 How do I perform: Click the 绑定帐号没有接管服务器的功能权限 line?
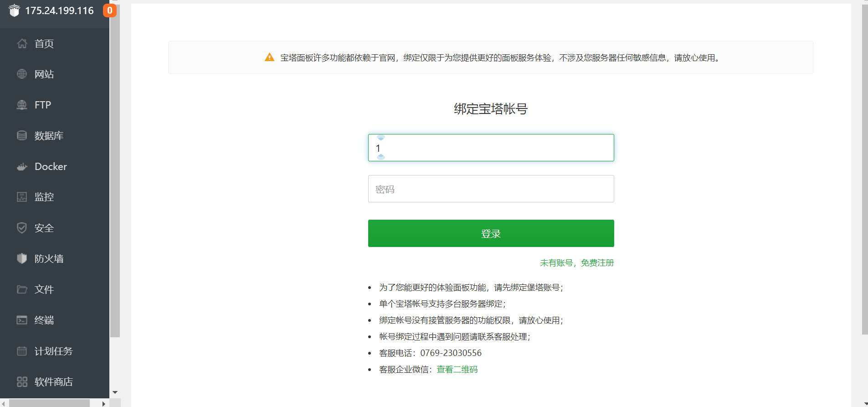tap(471, 320)
